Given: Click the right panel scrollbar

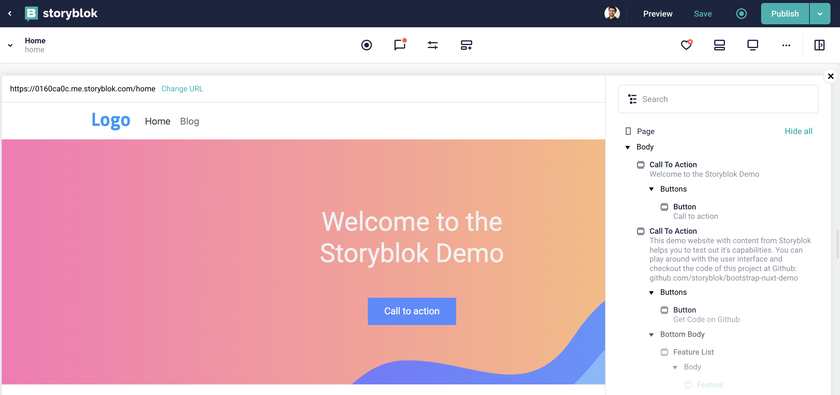Looking at the screenshot, I should [837, 244].
